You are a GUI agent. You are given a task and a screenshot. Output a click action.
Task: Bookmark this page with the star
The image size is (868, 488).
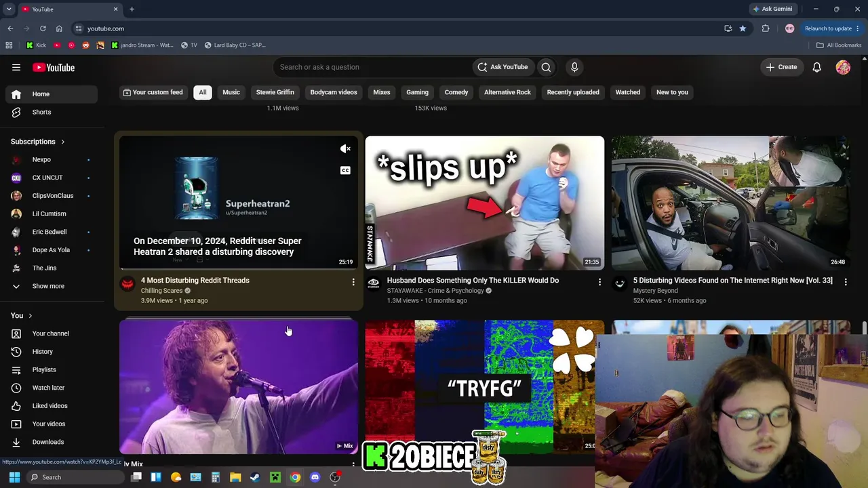pyautogui.click(x=743, y=28)
